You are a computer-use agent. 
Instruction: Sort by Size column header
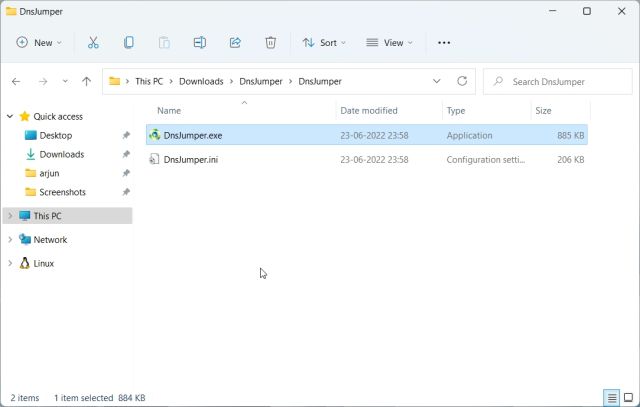pos(543,111)
